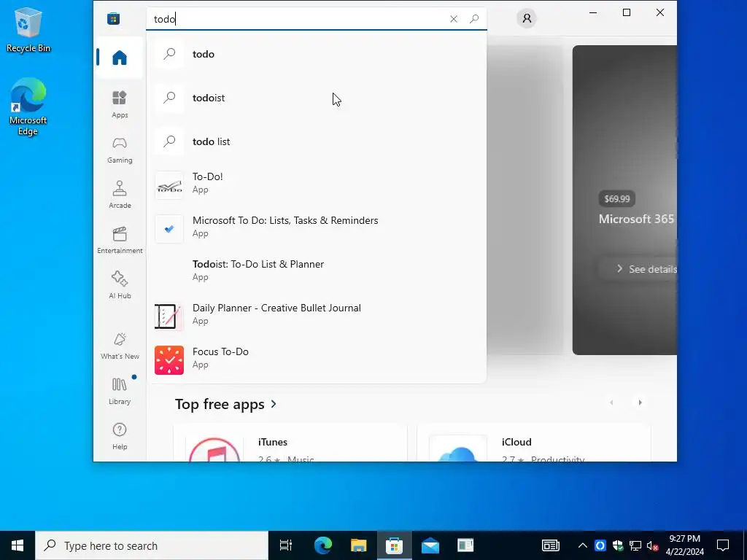Click the Microsoft Store logo icon
The image size is (747, 560).
click(x=113, y=18)
